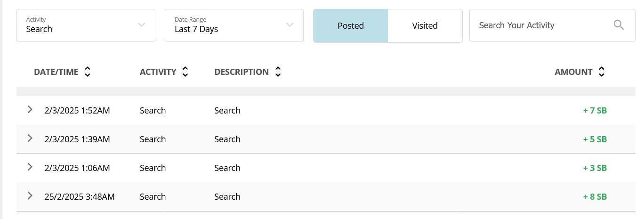Click the magnifying glass search icon
The height and width of the screenshot is (219, 644).
(619, 25)
